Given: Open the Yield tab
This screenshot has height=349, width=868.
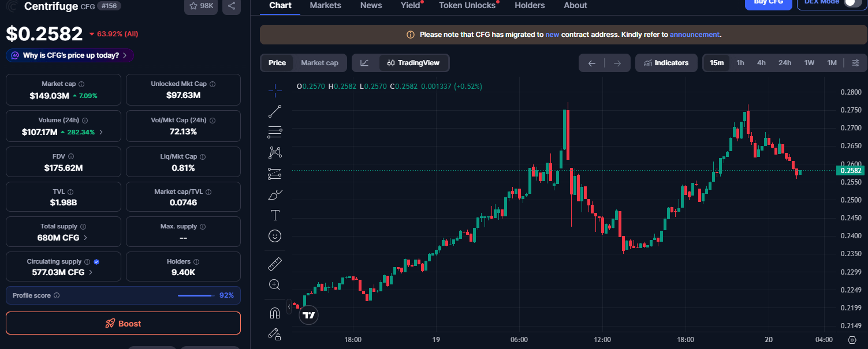Looking at the screenshot, I should [411, 5].
